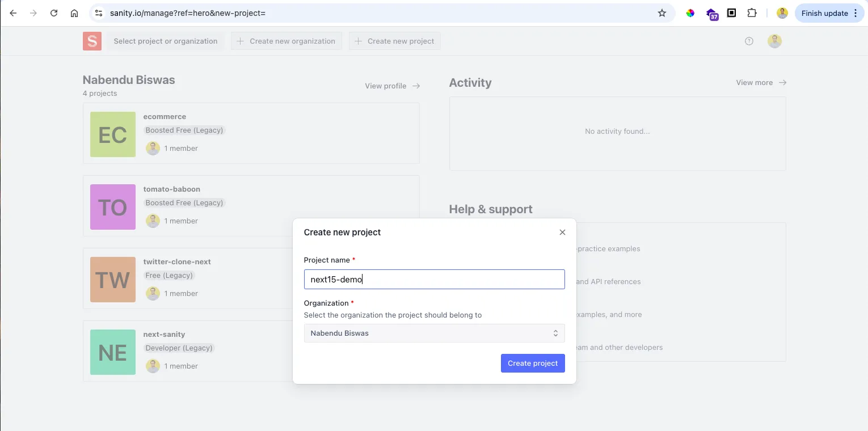Click the member avatar in ecommerce card

coord(153,148)
